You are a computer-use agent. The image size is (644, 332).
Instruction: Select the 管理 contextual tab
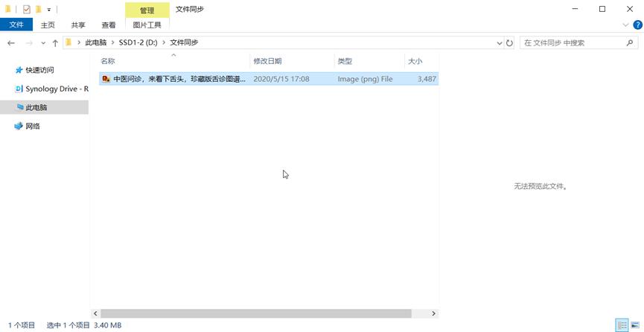click(x=147, y=10)
